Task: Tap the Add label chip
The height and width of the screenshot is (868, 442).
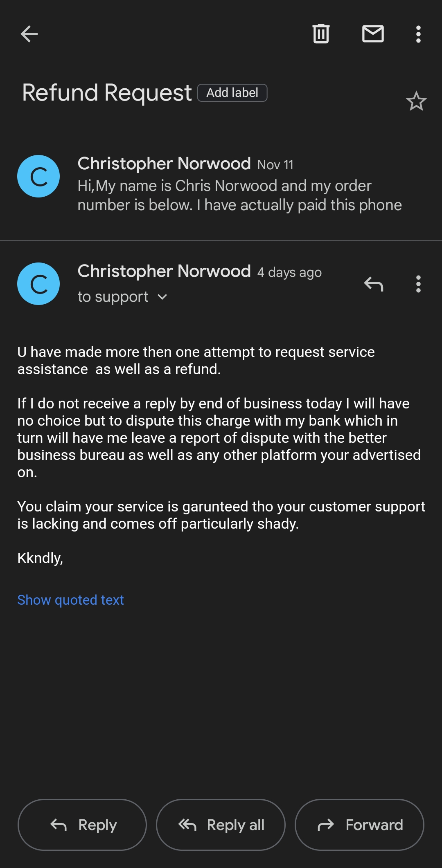Action: pyautogui.click(x=232, y=93)
